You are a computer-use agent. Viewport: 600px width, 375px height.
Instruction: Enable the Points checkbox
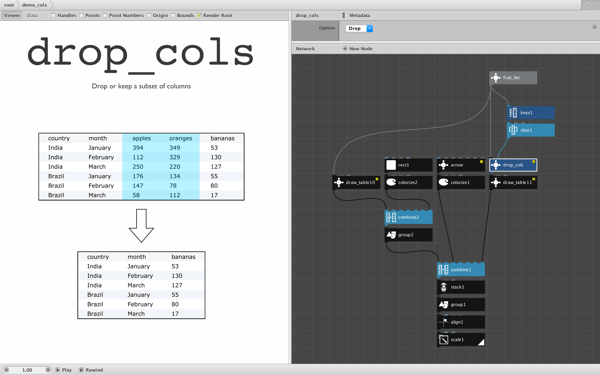(x=81, y=15)
